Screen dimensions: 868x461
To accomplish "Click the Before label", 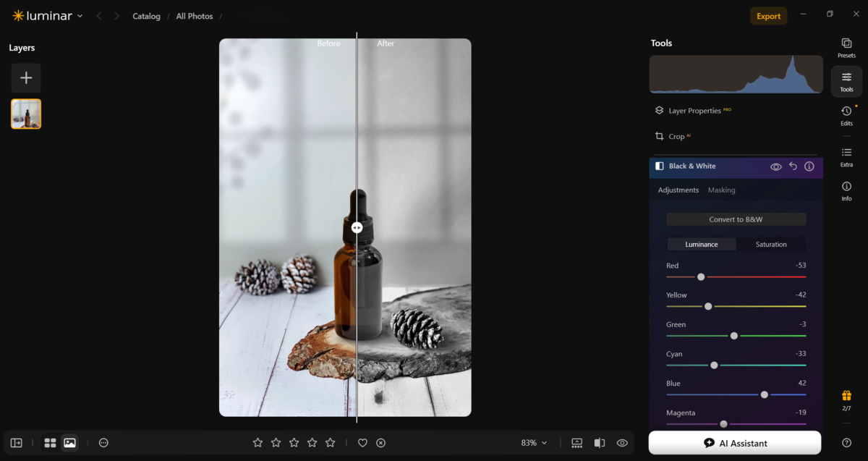I will pyautogui.click(x=328, y=43).
